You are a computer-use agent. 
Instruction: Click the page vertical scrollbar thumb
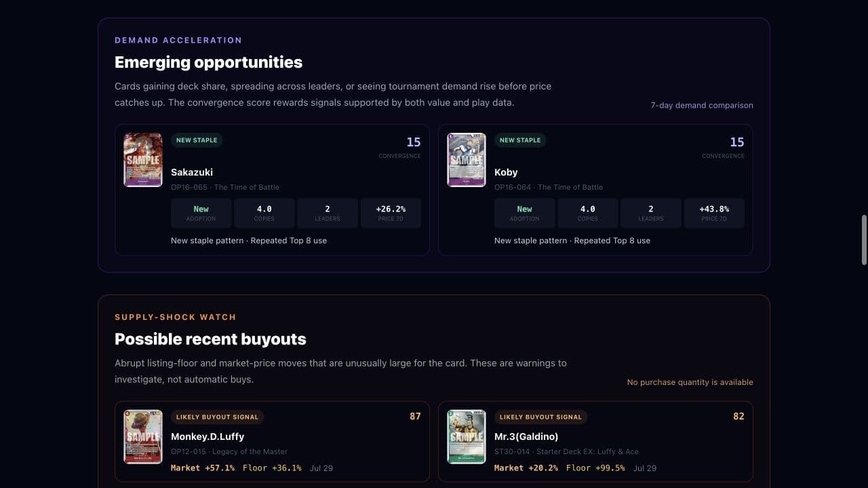tap(864, 241)
